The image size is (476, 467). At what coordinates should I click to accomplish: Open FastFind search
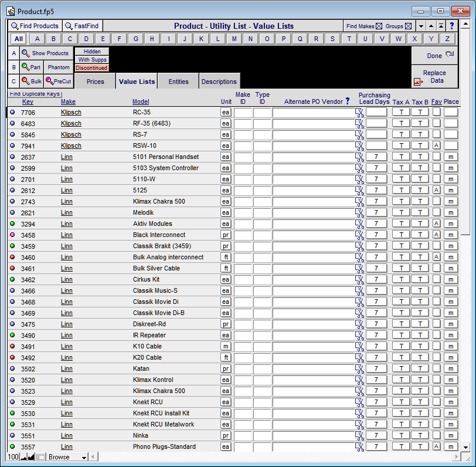pyautogui.click(x=83, y=26)
